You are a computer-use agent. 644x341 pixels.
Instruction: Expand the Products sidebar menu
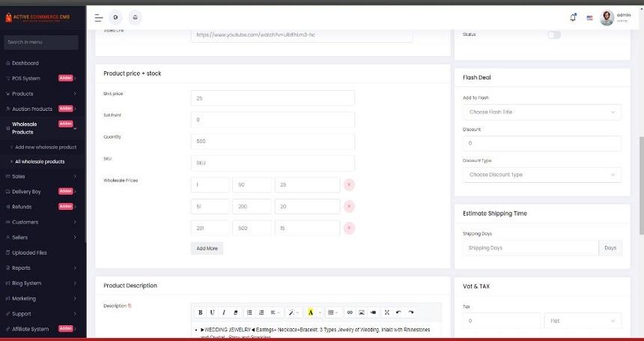tap(41, 94)
